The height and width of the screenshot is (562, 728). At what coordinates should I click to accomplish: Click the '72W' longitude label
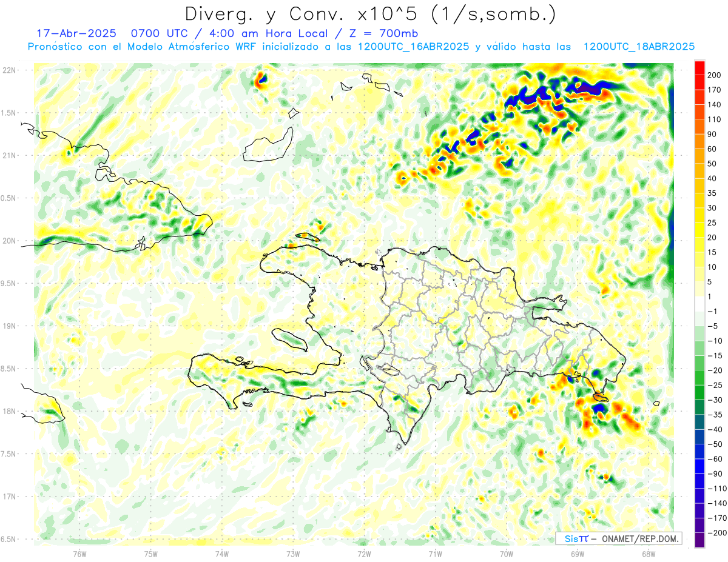tap(364, 554)
